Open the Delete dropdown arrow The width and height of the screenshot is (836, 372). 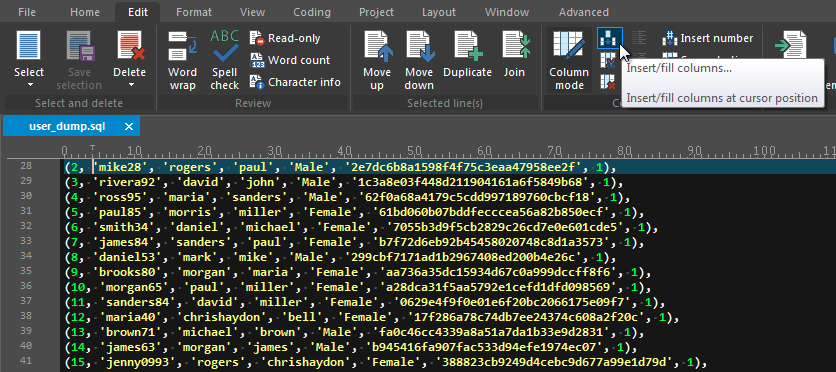coord(130,85)
